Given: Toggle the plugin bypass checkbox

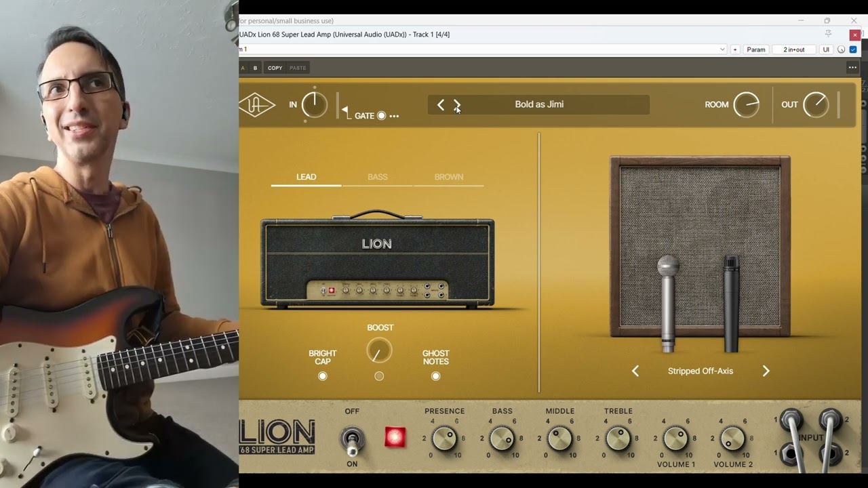Looking at the screenshot, I should (x=853, y=49).
